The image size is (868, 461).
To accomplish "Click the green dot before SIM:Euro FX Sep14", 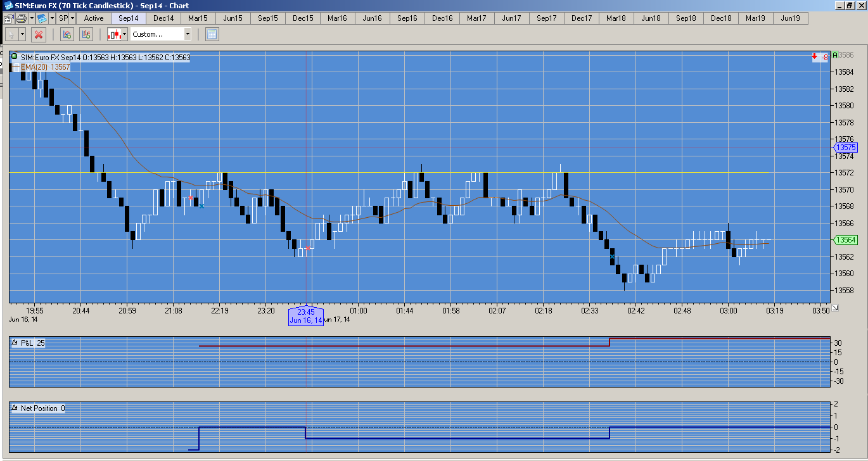I will [x=15, y=57].
